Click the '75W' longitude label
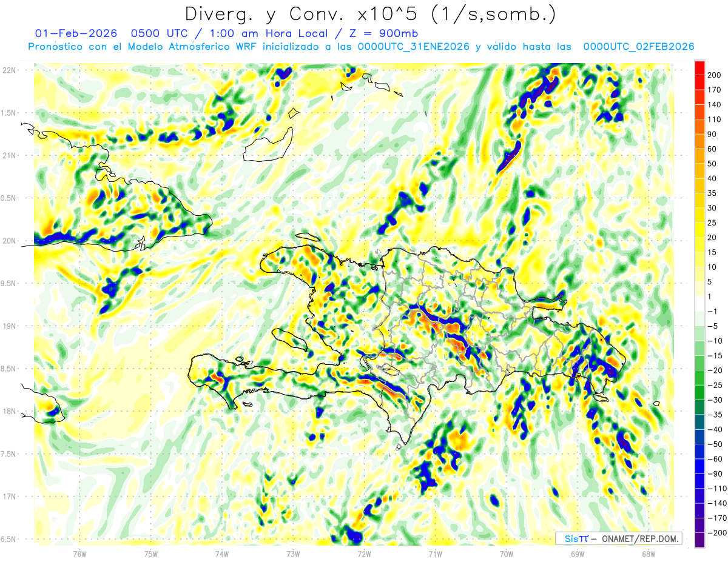 pyautogui.click(x=151, y=554)
